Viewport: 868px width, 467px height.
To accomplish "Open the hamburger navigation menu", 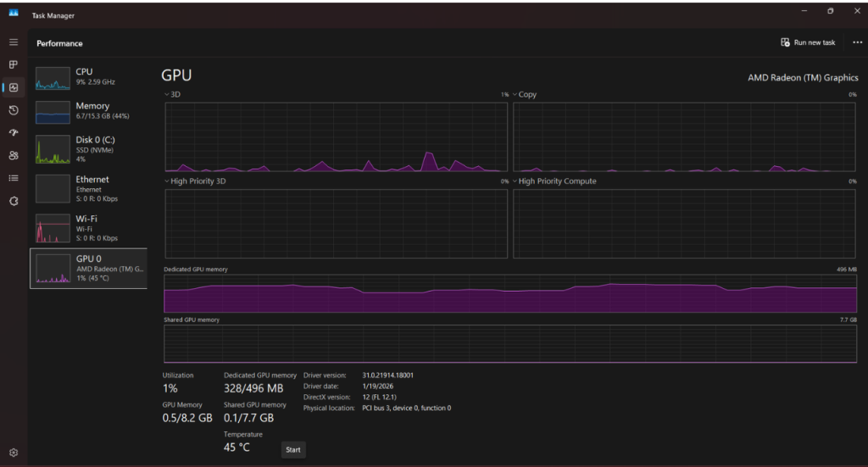I will tap(14, 42).
